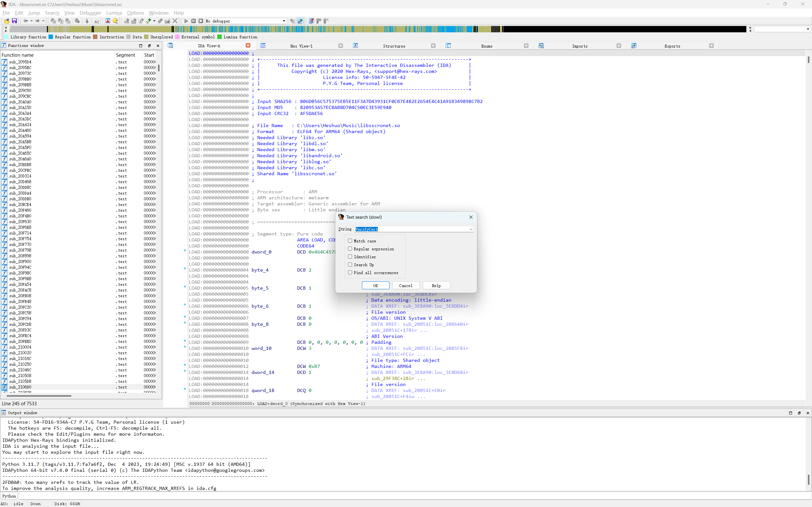Viewport: 812px width, 507px height.
Task: Check the Regular expression option
Action: 350,249
